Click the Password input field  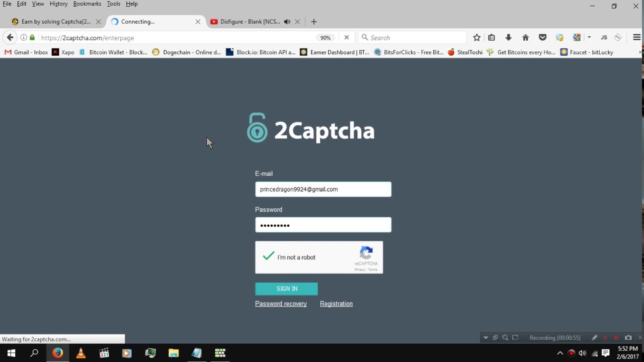[323, 225]
